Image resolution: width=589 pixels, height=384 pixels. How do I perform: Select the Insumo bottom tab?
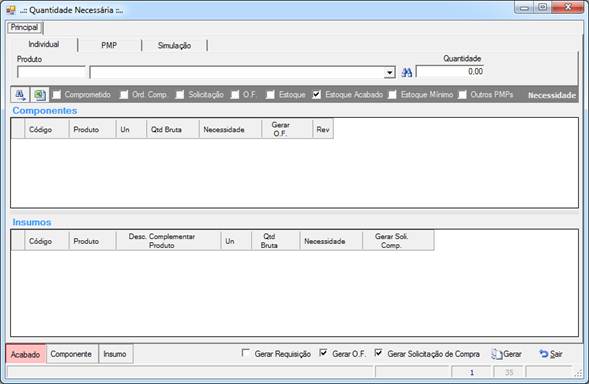115,354
